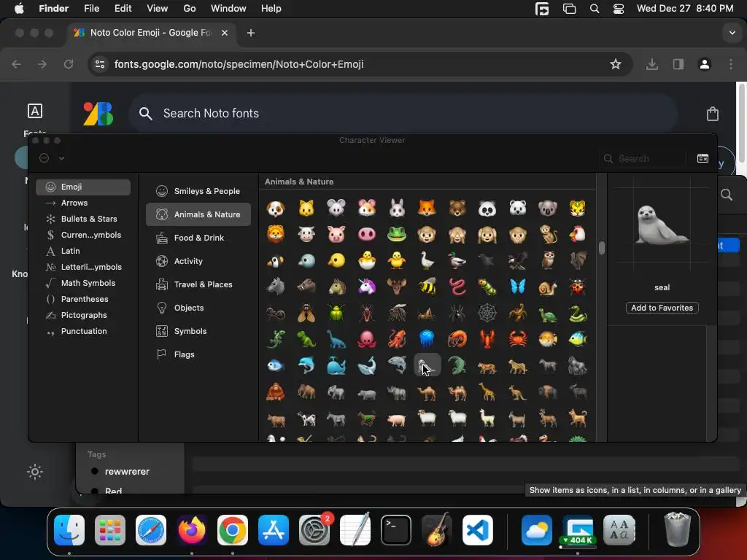Open a new Chrome tab
Screen dimensions: 747x560
[x=251, y=33]
